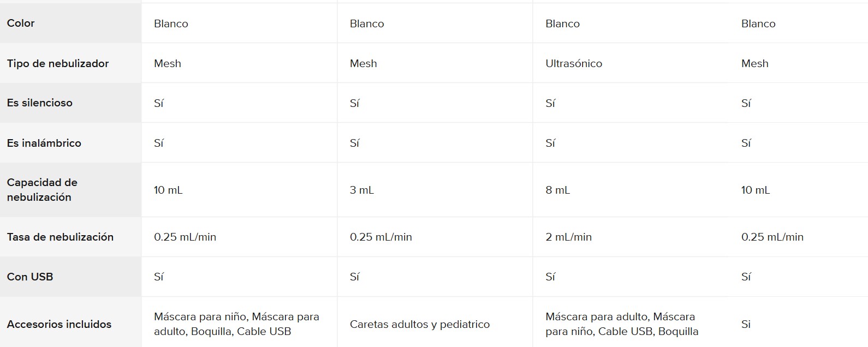Select the 2 mL/min nebulization rate

568,237
